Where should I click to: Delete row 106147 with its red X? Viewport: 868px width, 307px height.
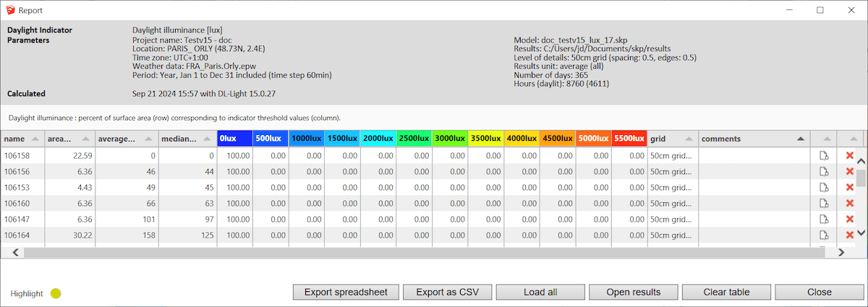click(x=849, y=219)
